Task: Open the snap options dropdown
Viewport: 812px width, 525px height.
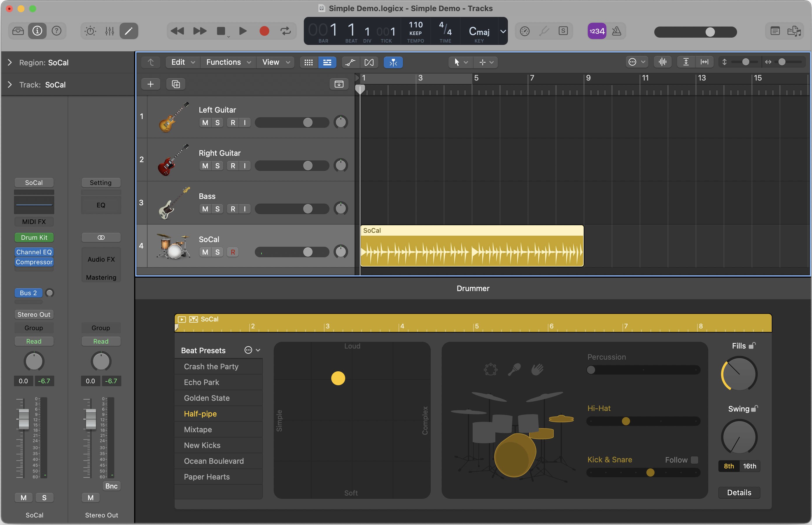Action: click(636, 62)
